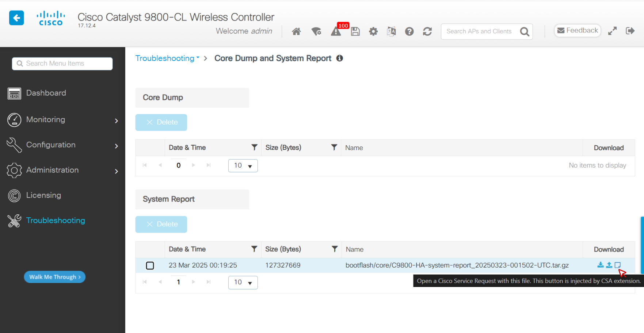644x333 pixels.
Task: Click the blue back arrow button
Action: [16, 18]
